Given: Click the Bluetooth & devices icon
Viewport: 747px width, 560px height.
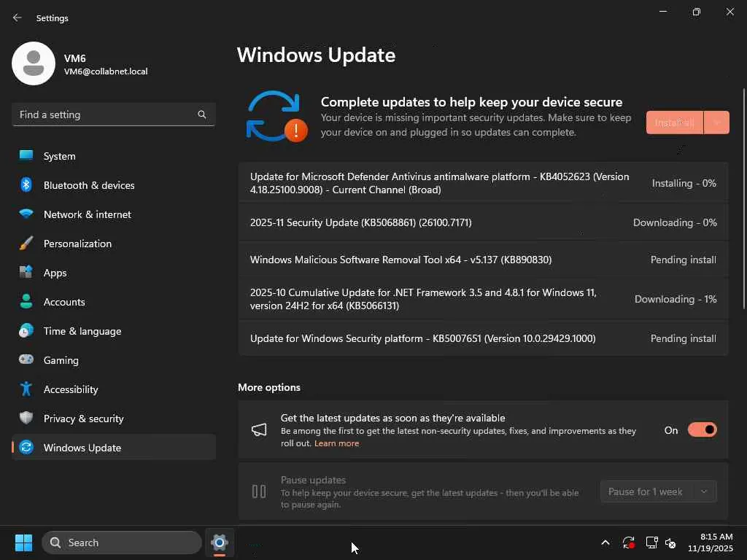Looking at the screenshot, I should [26, 184].
